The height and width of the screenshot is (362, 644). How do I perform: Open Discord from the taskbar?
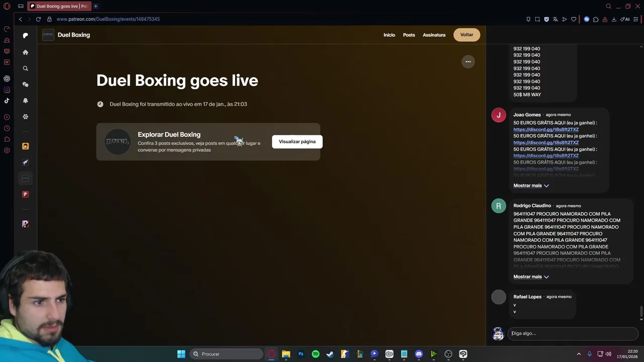pyautogui.click(x=419, y=354)
